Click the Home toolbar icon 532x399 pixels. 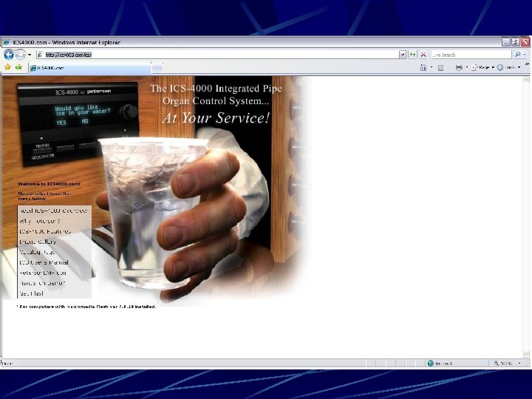423,67
